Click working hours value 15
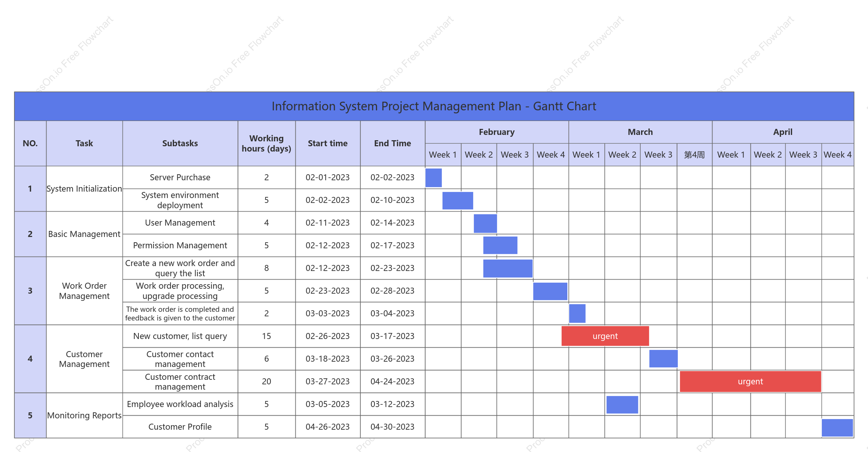Screen dimensions: 868x452 [266, 336]
